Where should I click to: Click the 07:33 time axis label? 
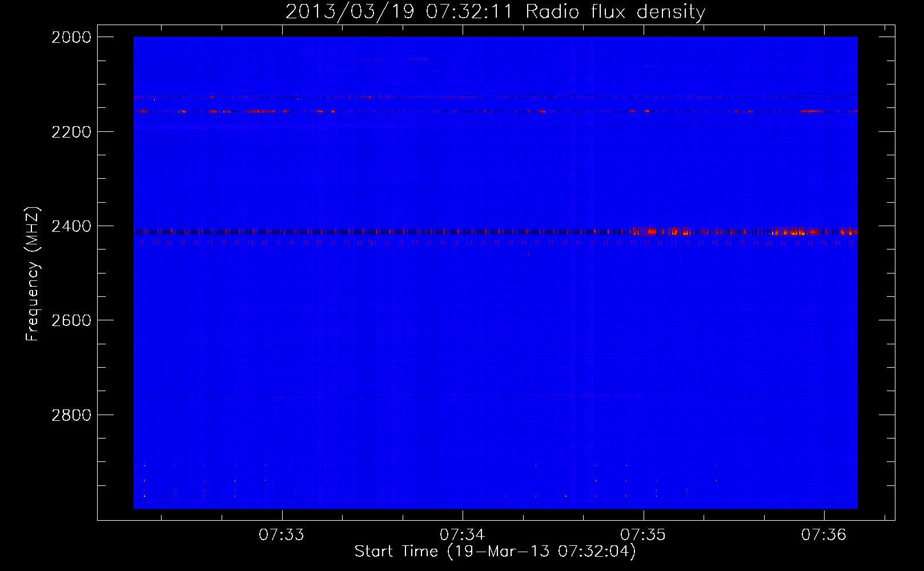(282, 535)
